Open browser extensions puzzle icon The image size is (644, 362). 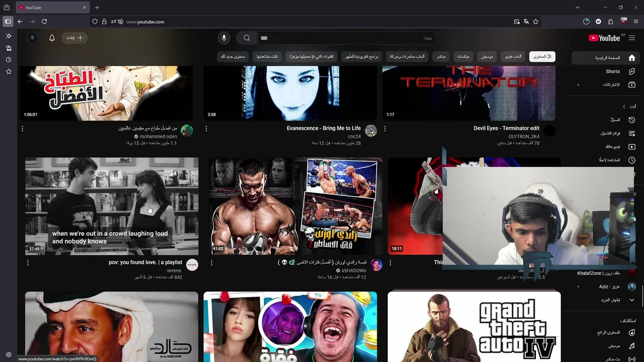click(x=610, y=22)
